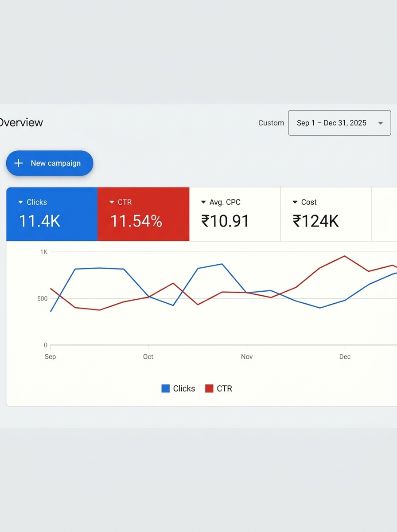Click the plus icon on New campaign
This screenshot has height=532, width=397.
click(x=19, y=163)
